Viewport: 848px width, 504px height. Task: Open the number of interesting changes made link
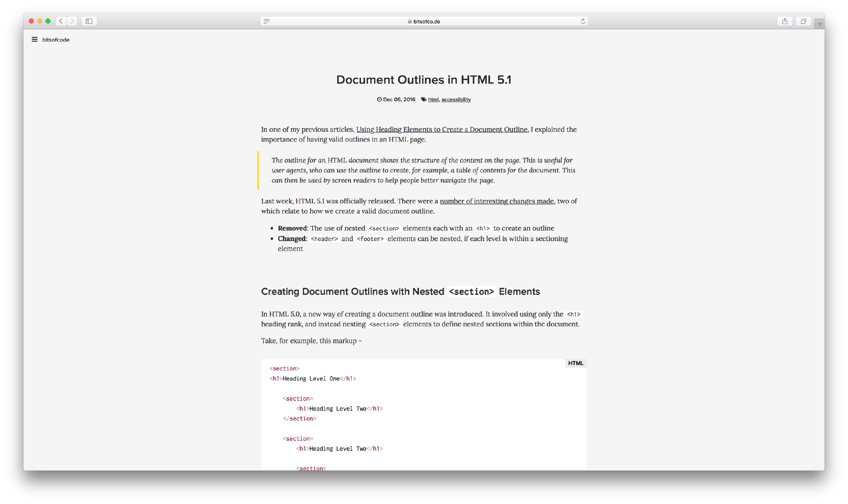[x=497, y=201]
